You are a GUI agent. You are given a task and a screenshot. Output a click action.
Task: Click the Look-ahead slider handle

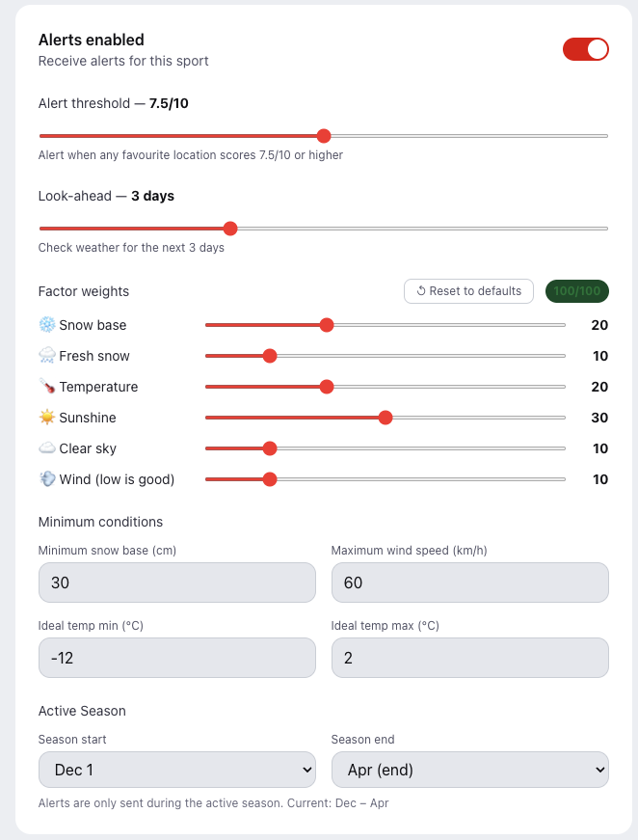(229, 229)
